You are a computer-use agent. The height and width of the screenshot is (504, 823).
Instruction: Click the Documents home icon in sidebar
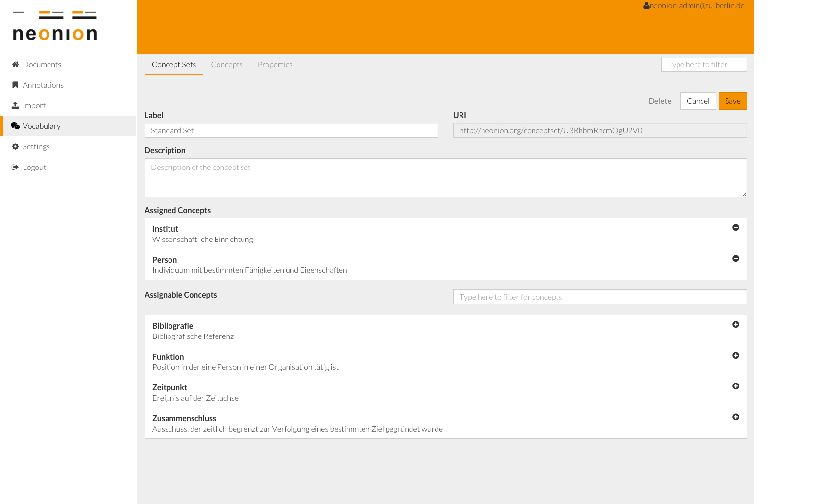pyautogui.click(x=15, y=64)
